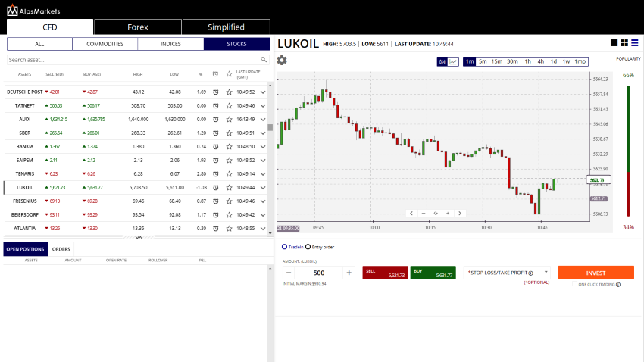
Task: Sort by favorites star column header
Action: click(229, 74)
